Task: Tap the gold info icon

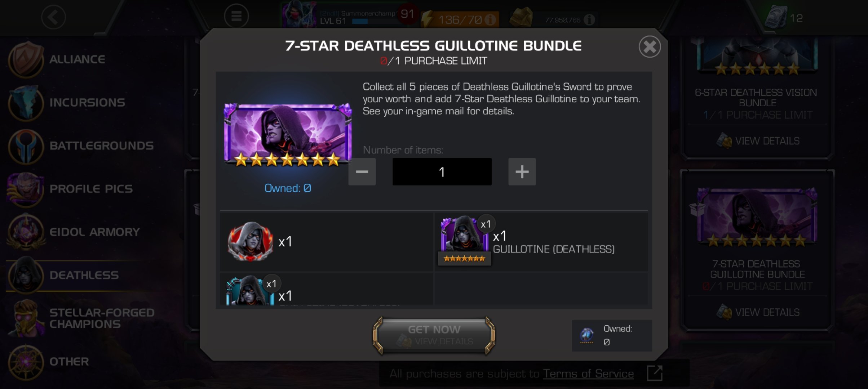Action: coord(589,19)
